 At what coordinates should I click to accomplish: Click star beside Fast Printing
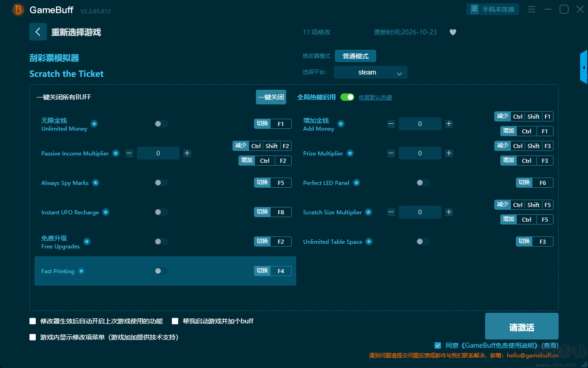[x=81, y=271]
